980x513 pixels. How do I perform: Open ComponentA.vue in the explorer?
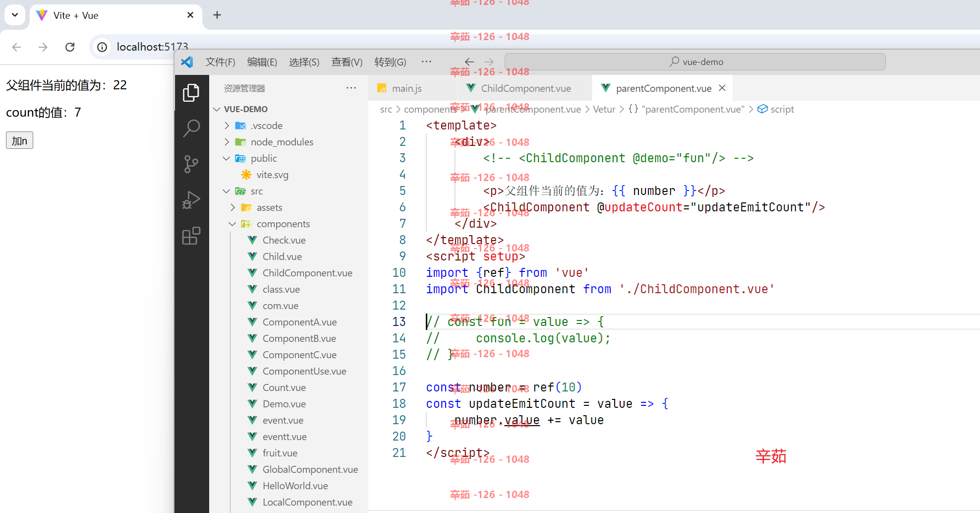289,322
